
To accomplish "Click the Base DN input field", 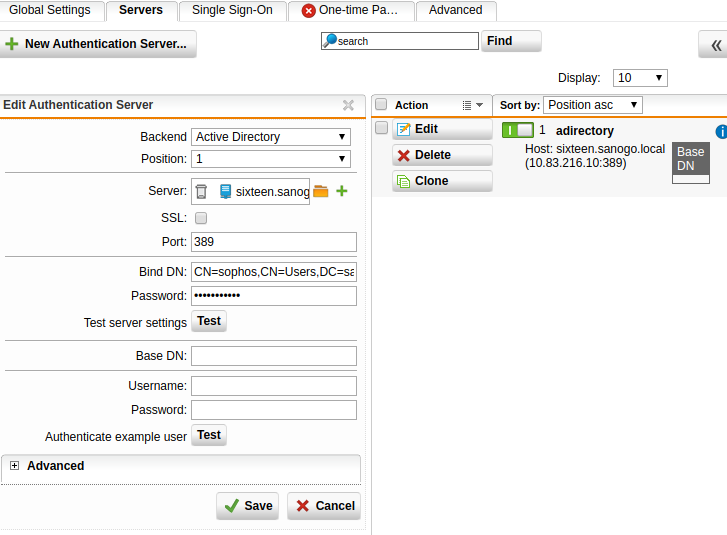I will pos(274,356).
